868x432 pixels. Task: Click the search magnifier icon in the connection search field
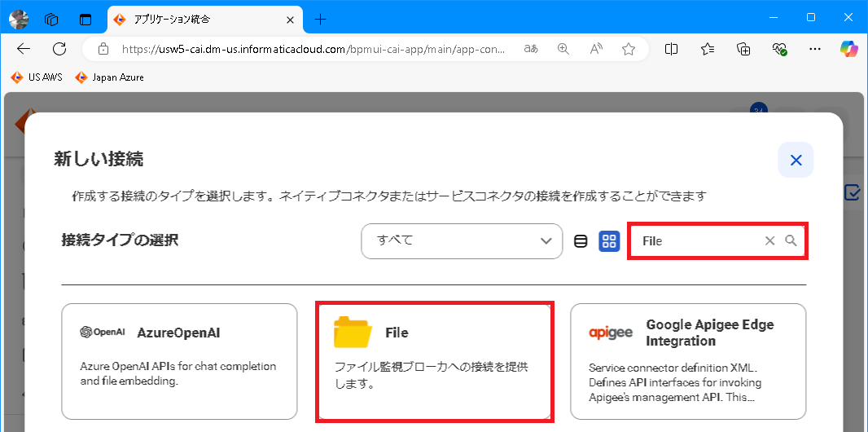point(791,240)
